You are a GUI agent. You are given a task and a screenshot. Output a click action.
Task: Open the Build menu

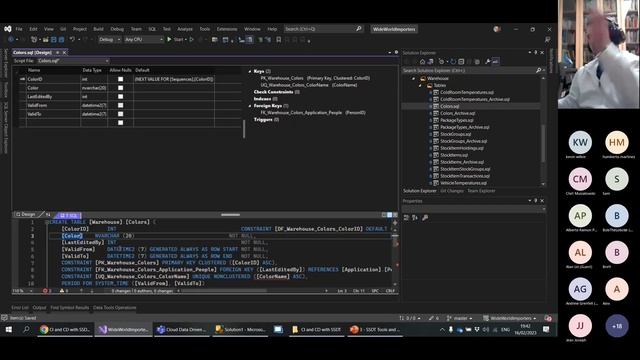(98, 29)
